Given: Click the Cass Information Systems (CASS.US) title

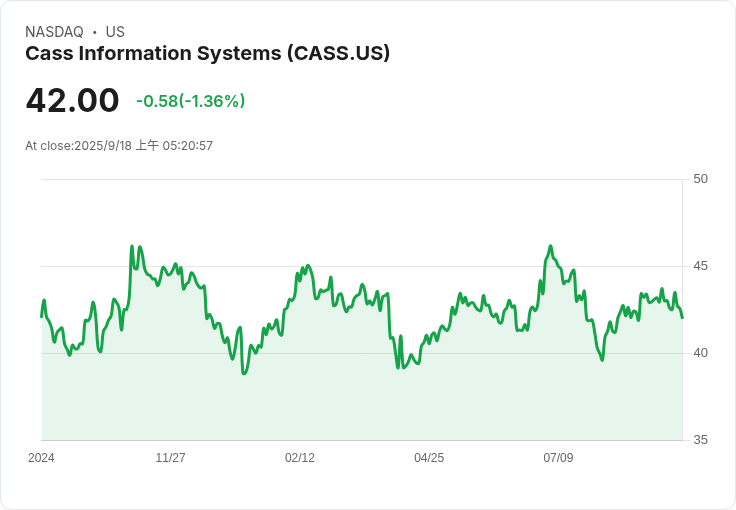Looking at the screenshot, I should coord(207,53).
